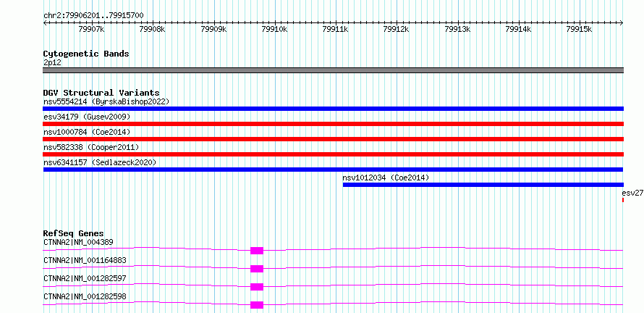Open the CTNNA2|NM_001282597 transcript label
The width and height of the screenshot is (644, 313).
click(85, 278)
